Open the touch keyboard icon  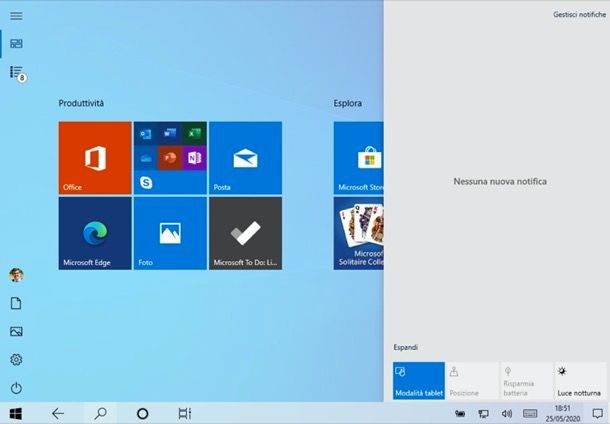[x=530, y=413]
